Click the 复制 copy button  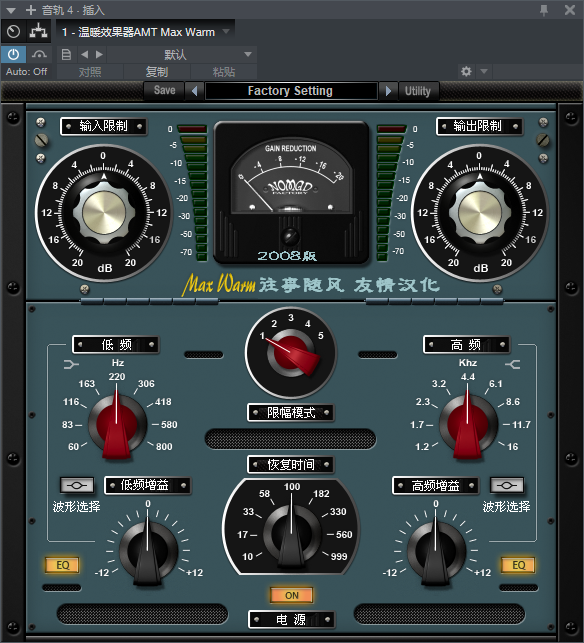point(157,72)
